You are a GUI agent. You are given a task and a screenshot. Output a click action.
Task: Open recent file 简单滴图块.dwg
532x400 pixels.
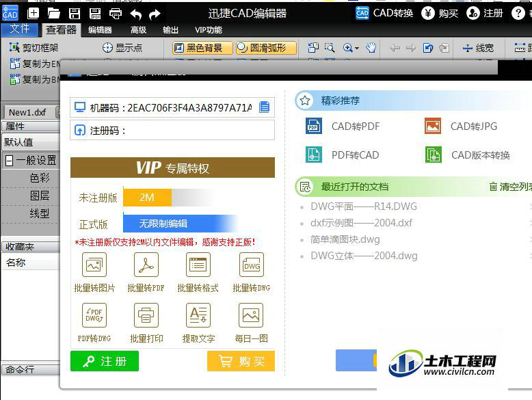click(345, 239)
